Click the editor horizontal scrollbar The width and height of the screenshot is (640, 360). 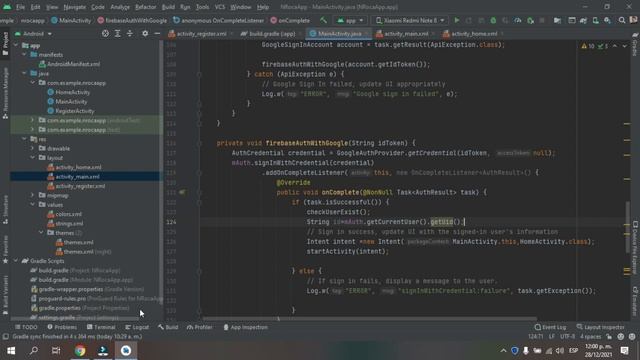tap(369, 318)
